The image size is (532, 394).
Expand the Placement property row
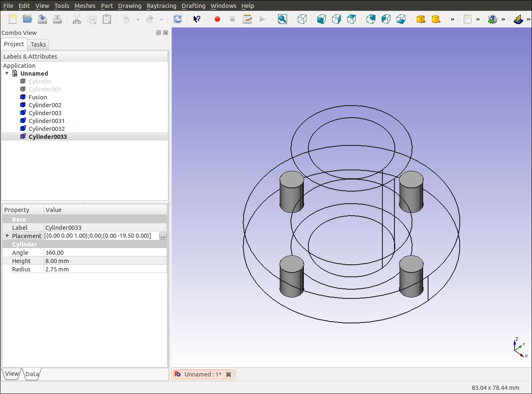[x=7, y=236]
